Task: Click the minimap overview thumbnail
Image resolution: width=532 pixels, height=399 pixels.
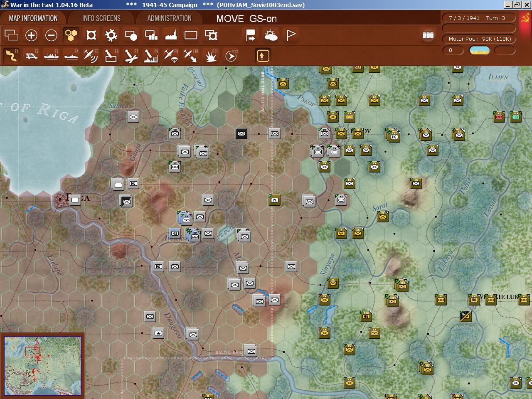Action: pyautogui.click(x=43, y=366)
